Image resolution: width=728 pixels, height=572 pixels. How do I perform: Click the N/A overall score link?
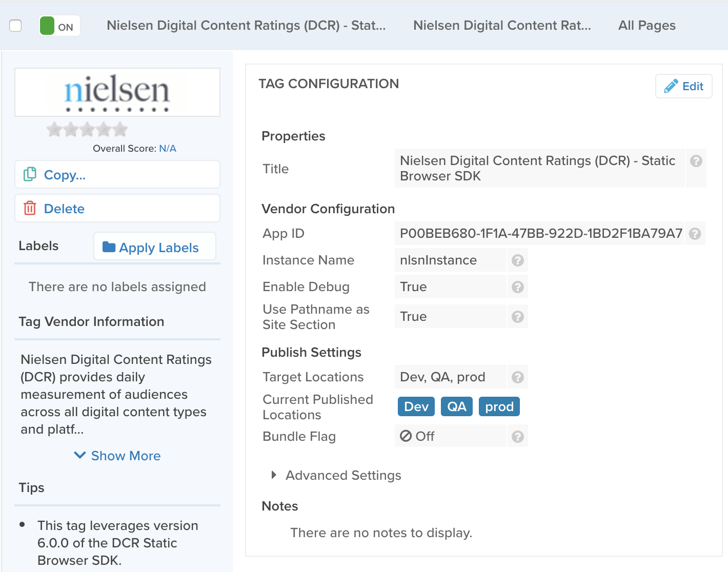point(168,149)
